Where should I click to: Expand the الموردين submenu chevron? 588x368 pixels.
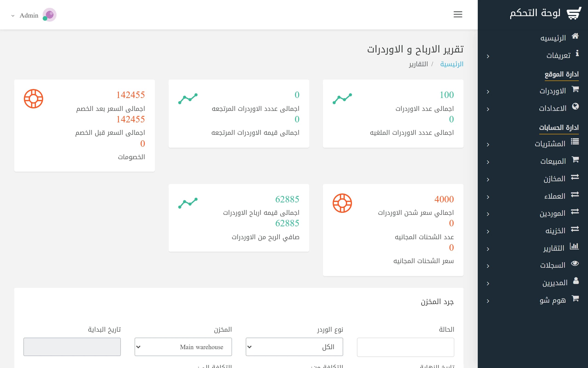pos(488,214)
